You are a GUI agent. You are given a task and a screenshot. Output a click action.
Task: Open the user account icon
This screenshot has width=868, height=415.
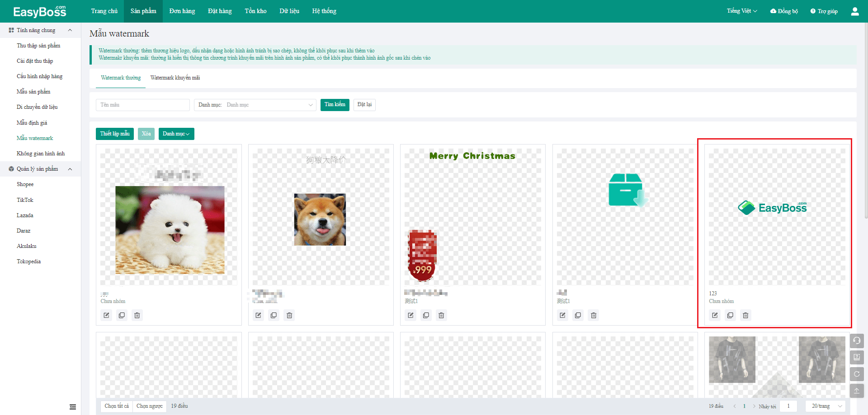click(854, 11)
